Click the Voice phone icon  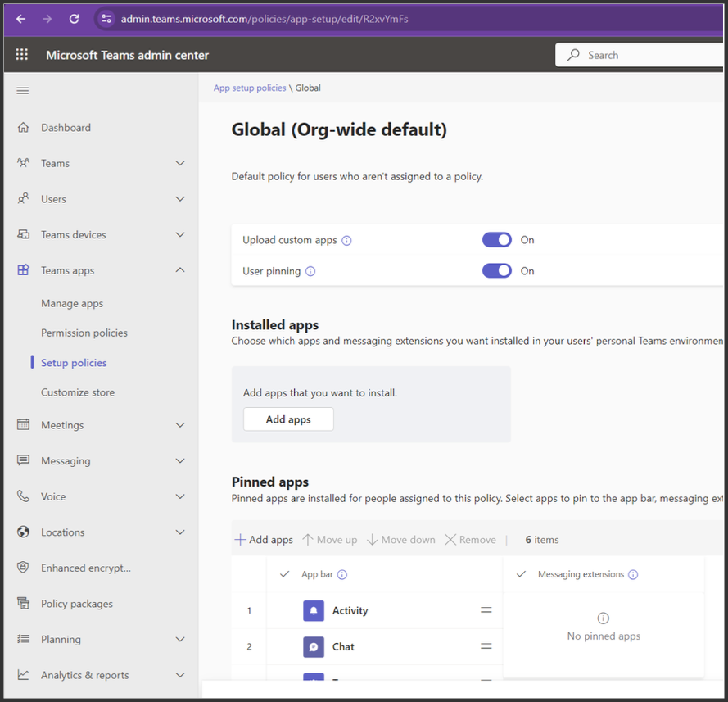[23, 496]
